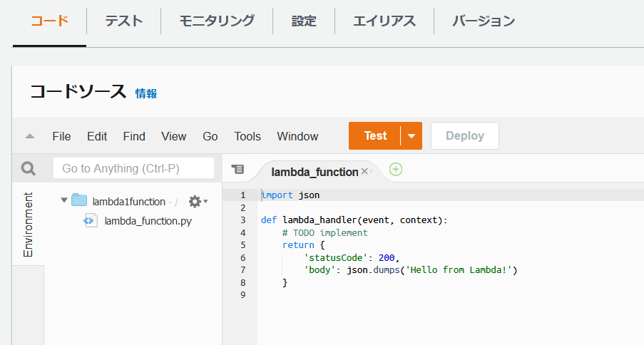Open lambda_function.py in the file tree
Image resolution: width=644 pixels, height=345 pixels.
point(148,221)
